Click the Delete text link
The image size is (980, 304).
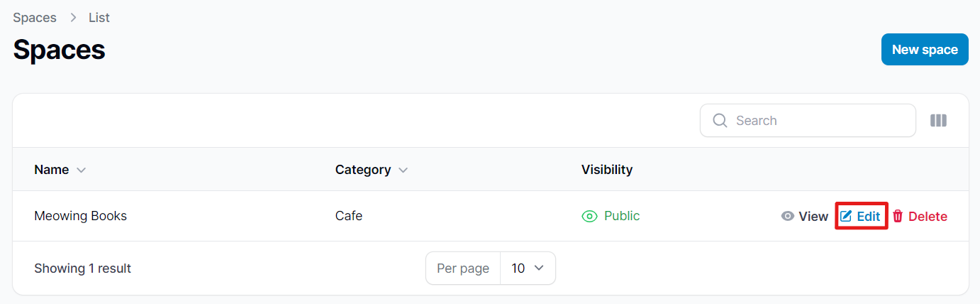928,217
